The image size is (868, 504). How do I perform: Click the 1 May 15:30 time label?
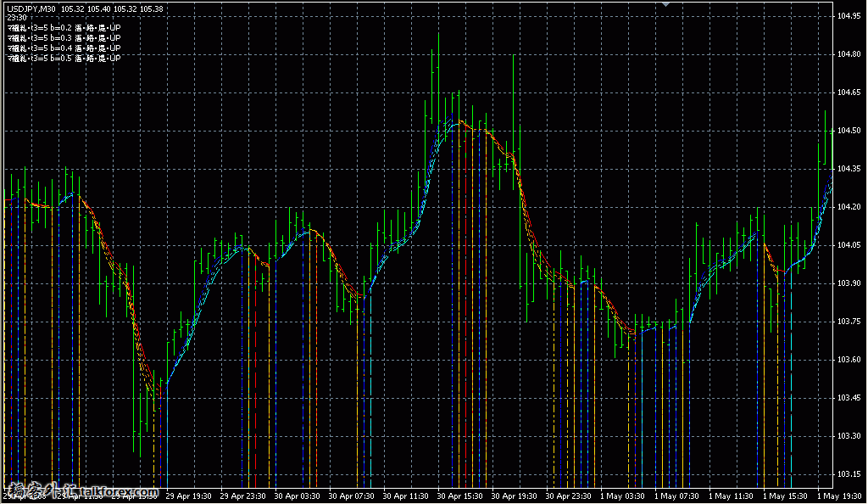785,496
